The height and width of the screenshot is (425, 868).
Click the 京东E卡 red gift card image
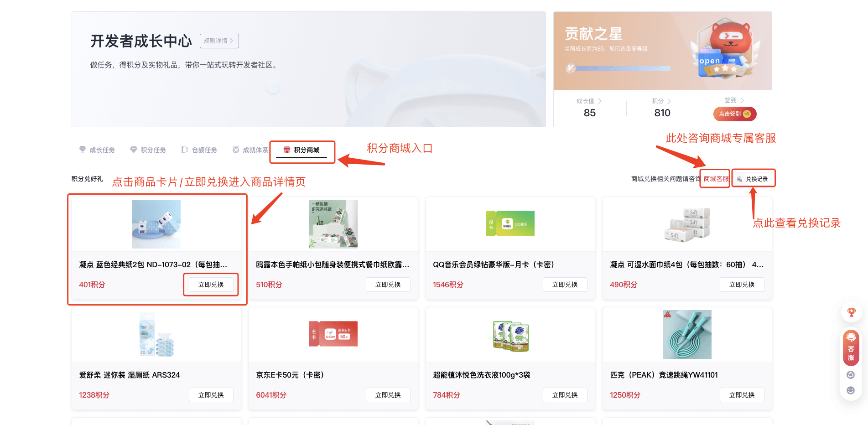click(x=333, y=334)
